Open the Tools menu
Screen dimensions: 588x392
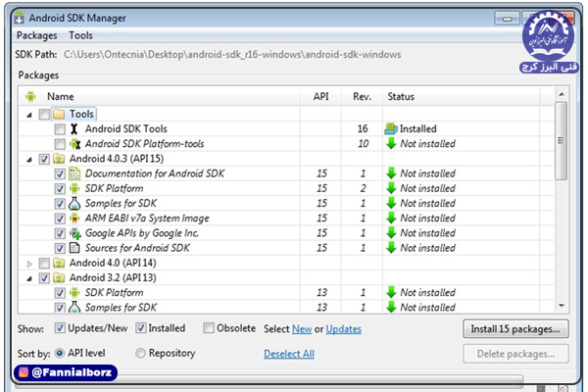80,35
